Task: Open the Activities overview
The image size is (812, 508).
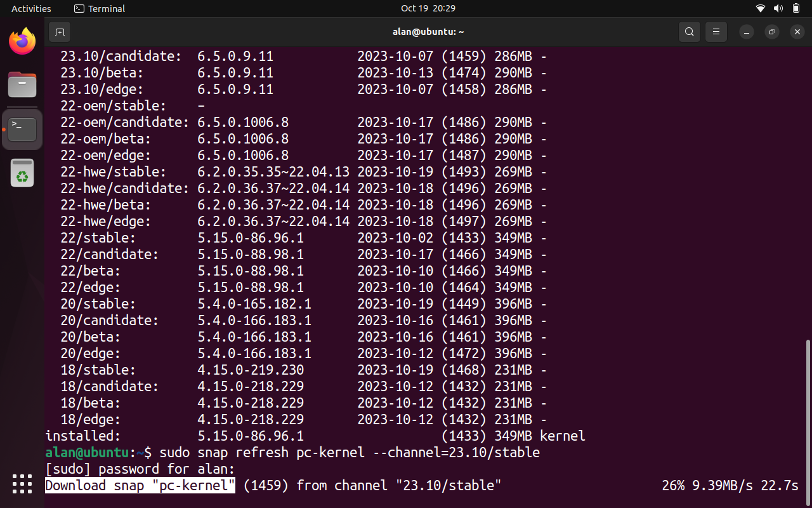Action: click(x=31, y=9)
